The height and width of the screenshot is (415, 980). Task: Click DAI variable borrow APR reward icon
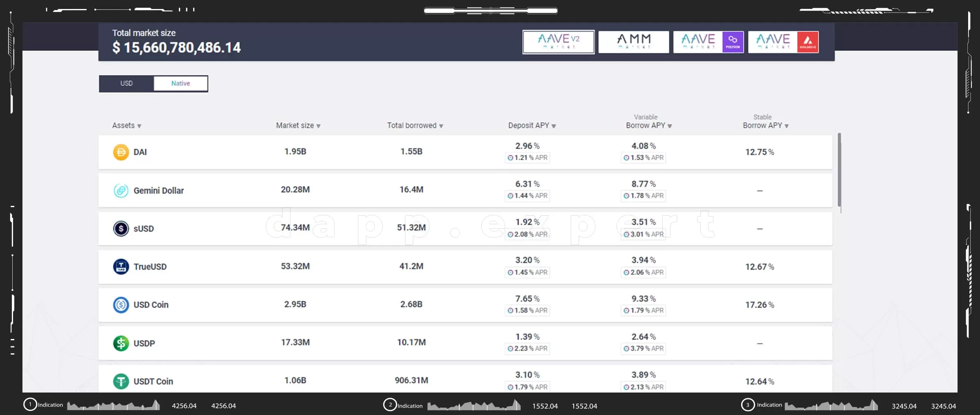626,158
